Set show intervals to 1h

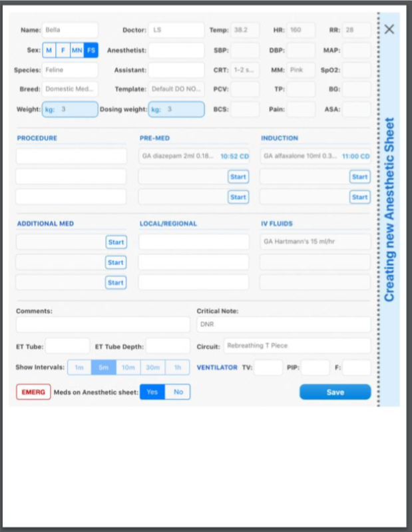click(177, 368)
